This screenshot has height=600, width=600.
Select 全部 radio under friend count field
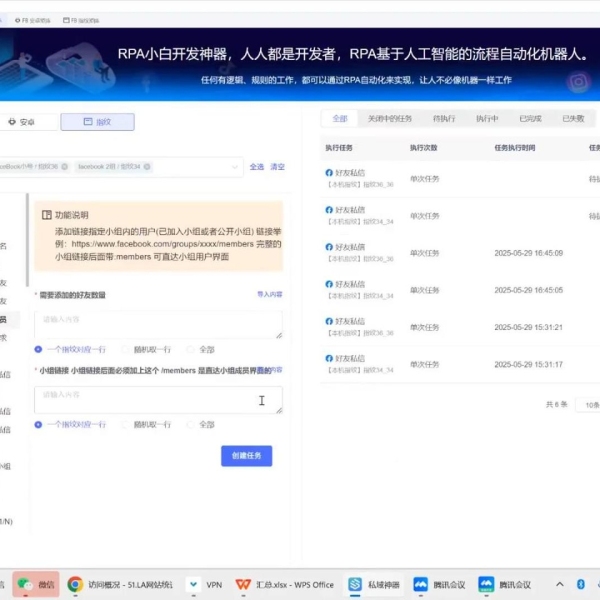[x=200, y=350]
